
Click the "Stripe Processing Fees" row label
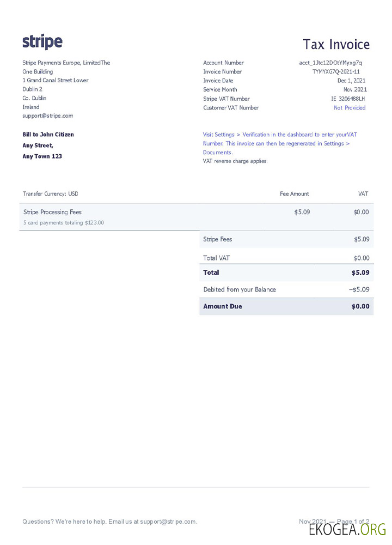point(52,212)
